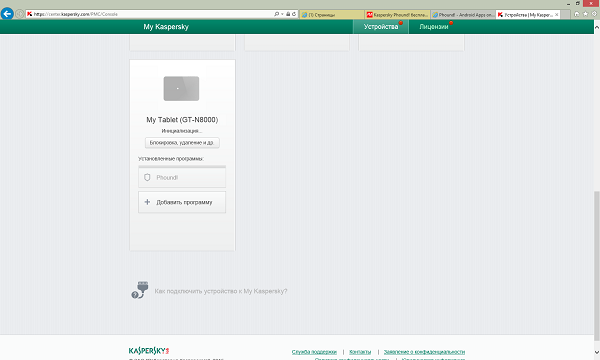Open the 'Заявление о конфиденциальности' footer link
600x360 pixels.
pyautogui.click(x=424, y=352)
